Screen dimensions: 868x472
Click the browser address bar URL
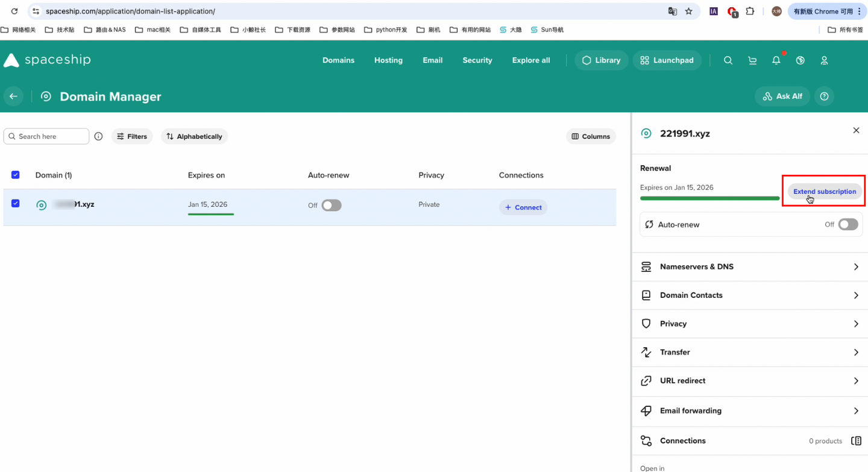(x=130, y=11)
